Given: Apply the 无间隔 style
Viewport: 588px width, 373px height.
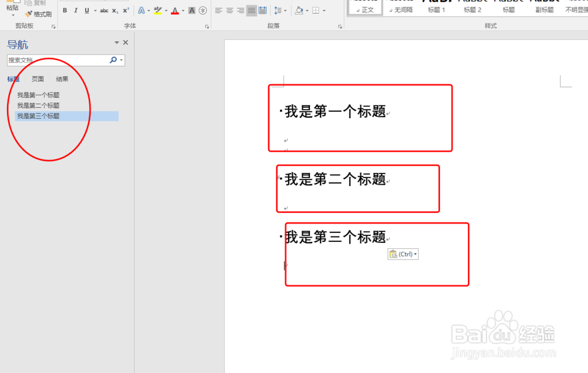Looking at the screenshot, I should [x=401, y=8].
